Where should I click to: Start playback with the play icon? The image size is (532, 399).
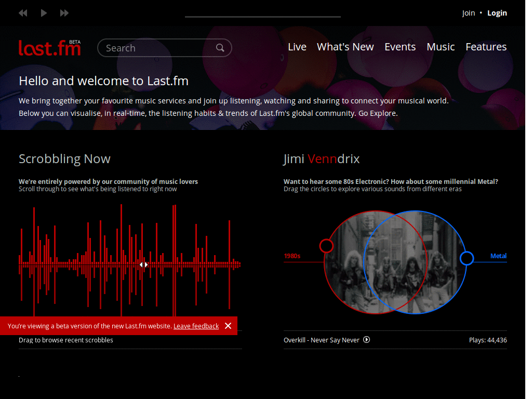44,13
